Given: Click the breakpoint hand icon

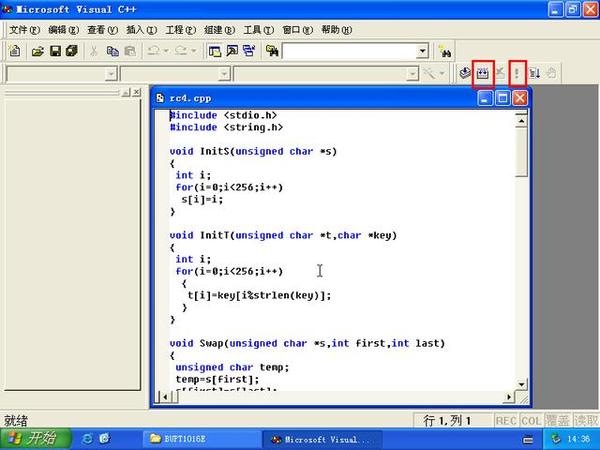Looking at the screenshot, I should click(551, 73).
